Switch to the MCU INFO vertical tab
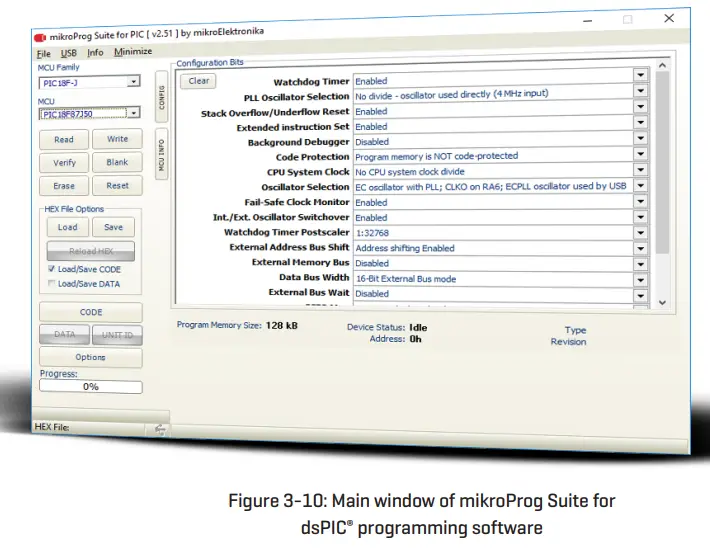The image size is (710, 553). point(161,154)
